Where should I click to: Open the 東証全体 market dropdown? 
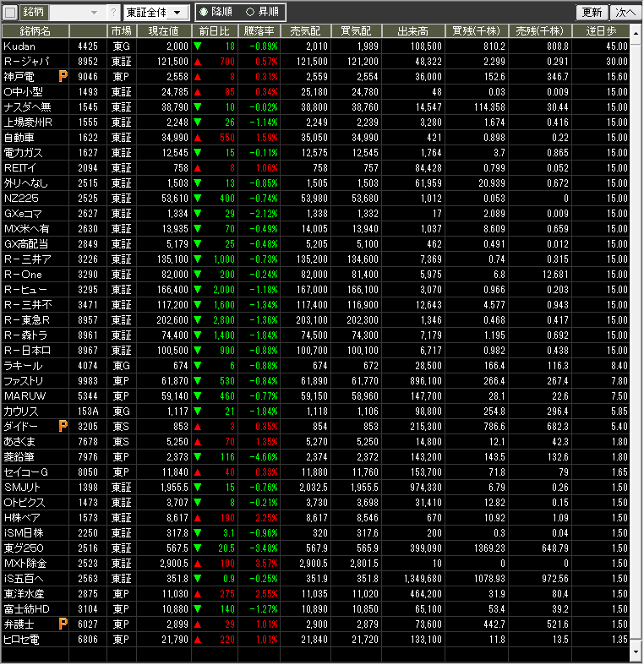point(156,13)
